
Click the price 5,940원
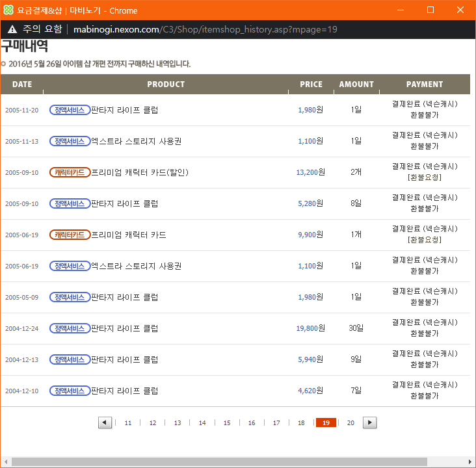(x=311, y=359)
